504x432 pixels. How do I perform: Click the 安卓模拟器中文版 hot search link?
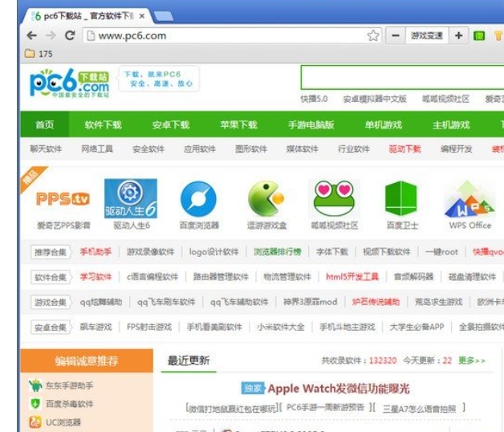coord(375,99)
